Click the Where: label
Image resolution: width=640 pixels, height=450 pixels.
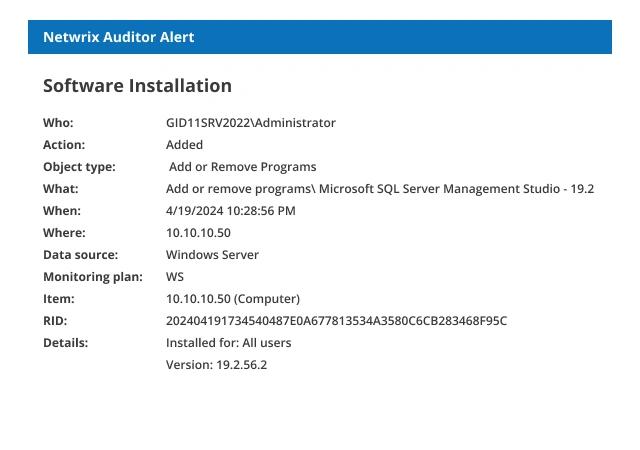64,233
